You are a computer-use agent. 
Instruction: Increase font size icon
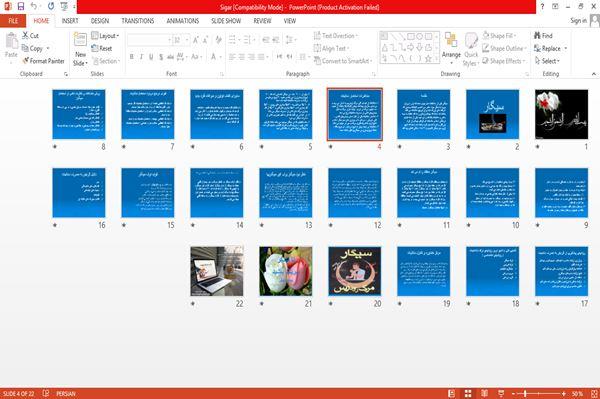196,40
